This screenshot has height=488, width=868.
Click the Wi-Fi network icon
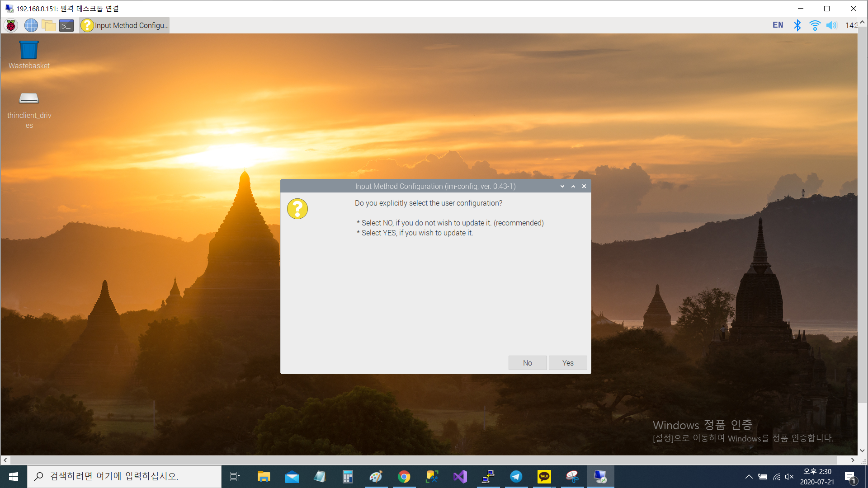pos(815,25)
